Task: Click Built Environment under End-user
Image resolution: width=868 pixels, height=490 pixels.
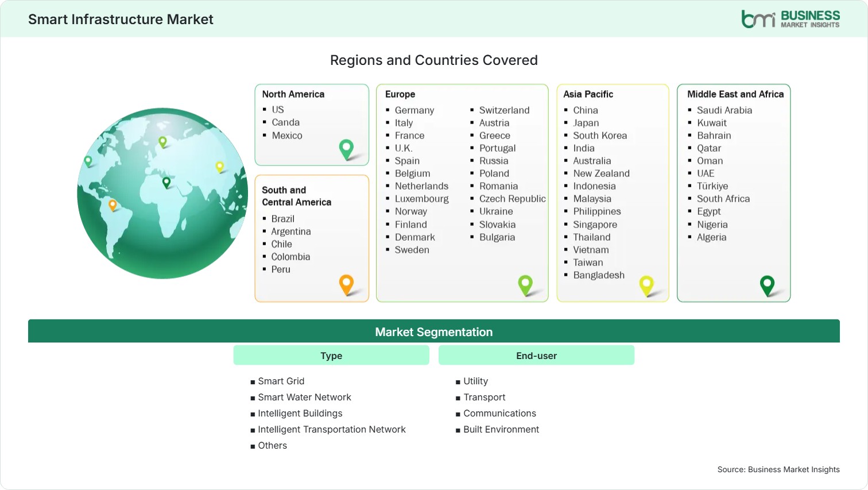Action: pos(501,430)
